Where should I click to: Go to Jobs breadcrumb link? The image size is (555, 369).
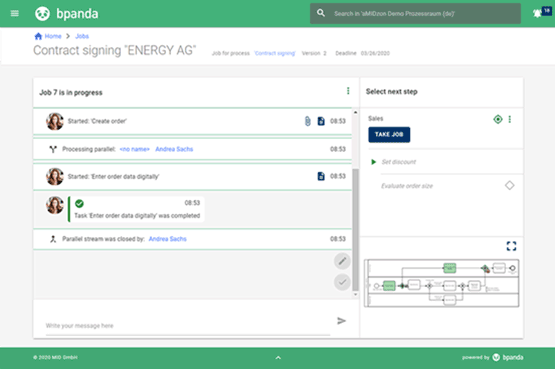point(82,36)
